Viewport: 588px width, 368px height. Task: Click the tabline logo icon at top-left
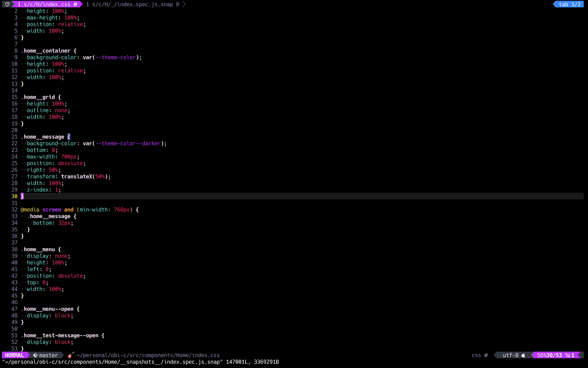(7, 4)
